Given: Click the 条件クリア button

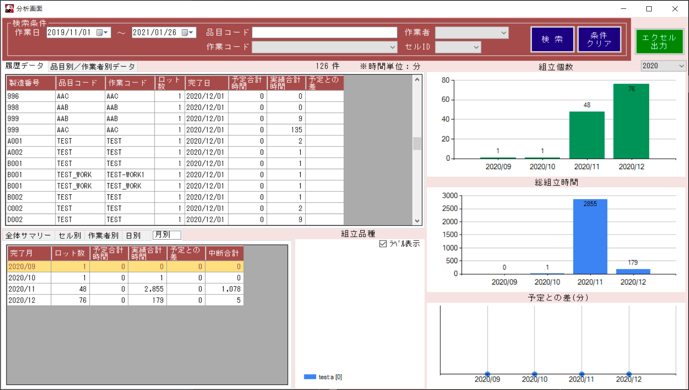Looking at the screenshot, I should 599,39.
